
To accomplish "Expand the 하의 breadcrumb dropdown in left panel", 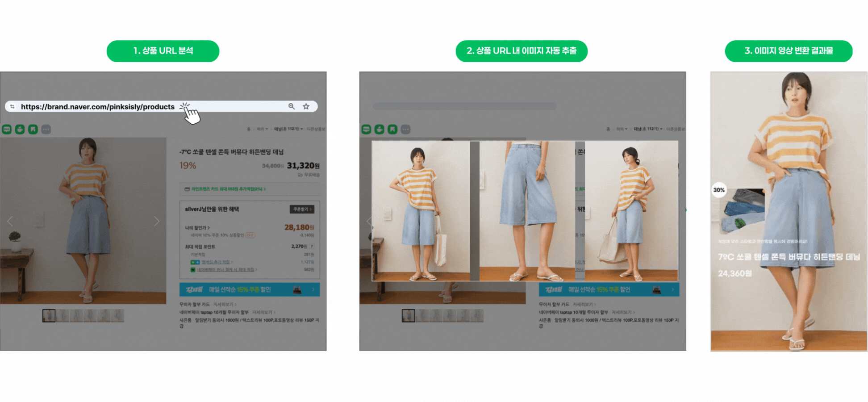I will [x=262, y=129].
